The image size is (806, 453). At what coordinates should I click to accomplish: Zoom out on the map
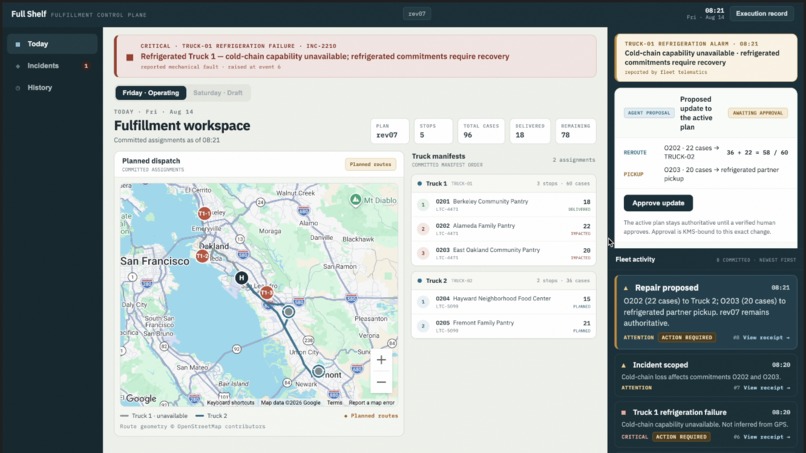[381, 382]
